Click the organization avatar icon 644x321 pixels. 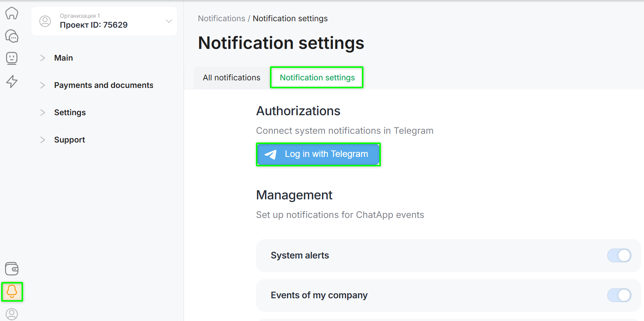click(45, 21)
